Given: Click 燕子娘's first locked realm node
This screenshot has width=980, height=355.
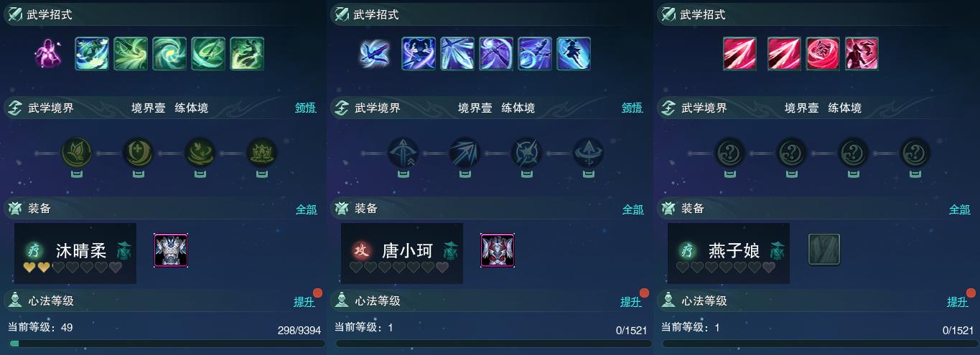Looking at the screenshot, I should pos(729,153).
